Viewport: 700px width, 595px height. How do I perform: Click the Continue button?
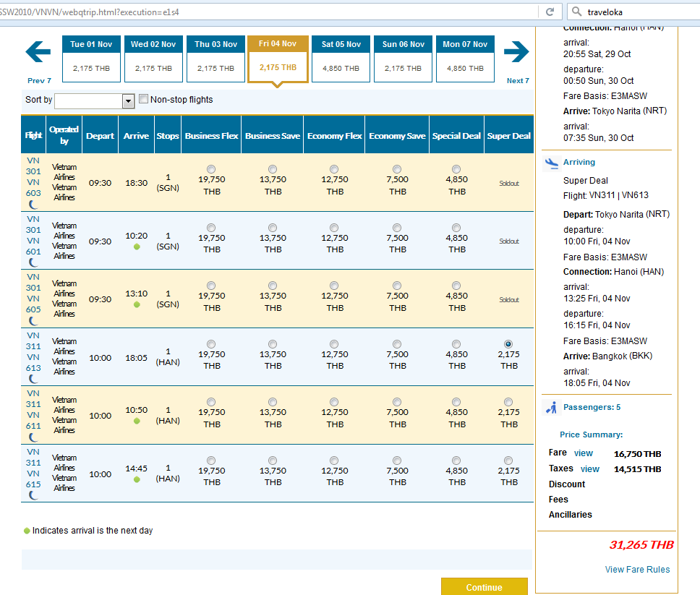[x=484, y=587]
